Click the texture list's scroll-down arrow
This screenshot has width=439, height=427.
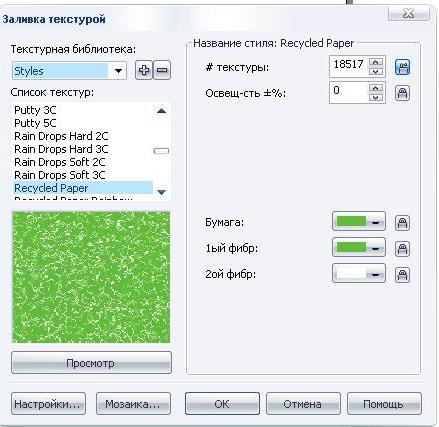click(x=161, y=192)
